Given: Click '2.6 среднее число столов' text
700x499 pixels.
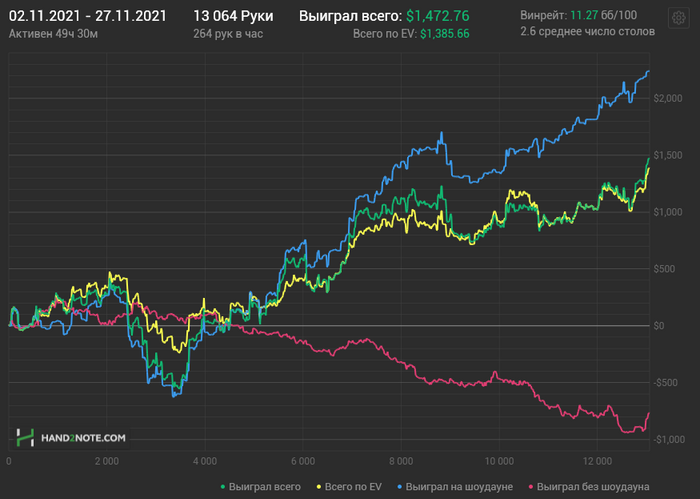Looking at the screenshot, I should [588, 32].
